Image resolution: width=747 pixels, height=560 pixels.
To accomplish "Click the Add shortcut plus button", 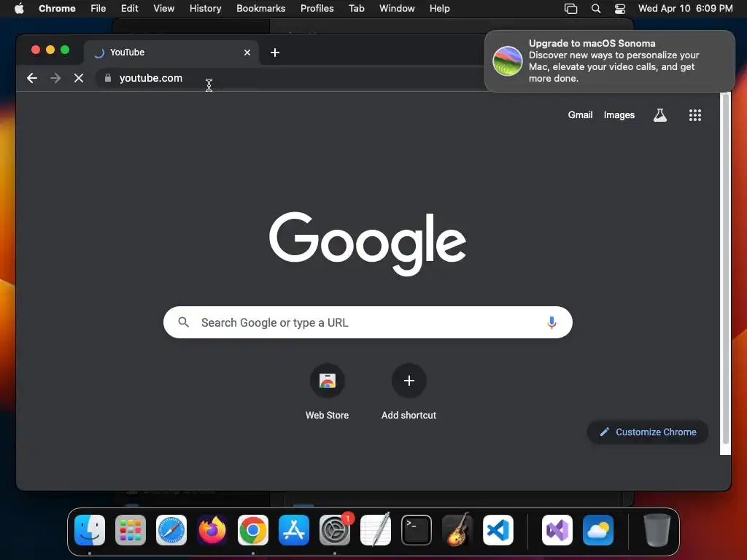I will pyautogui.click(x=409, y=381).
